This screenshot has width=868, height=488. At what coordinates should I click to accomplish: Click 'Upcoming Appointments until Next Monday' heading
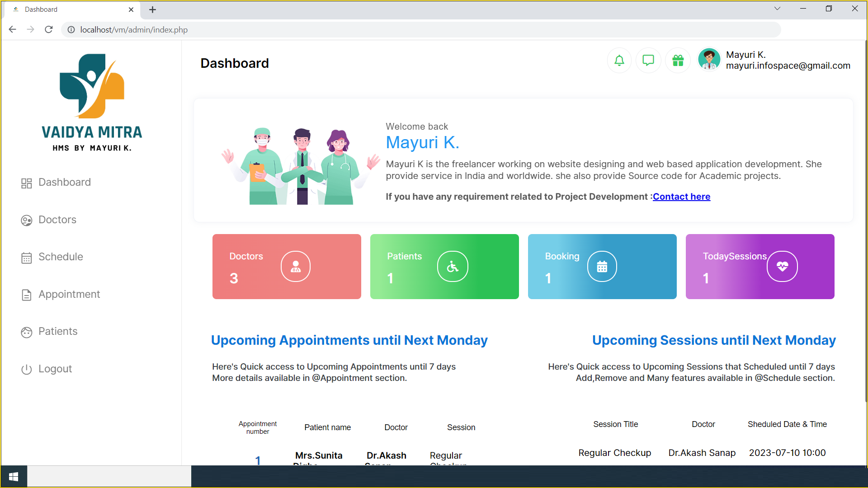pyautogui.click(x=349, y=340)
